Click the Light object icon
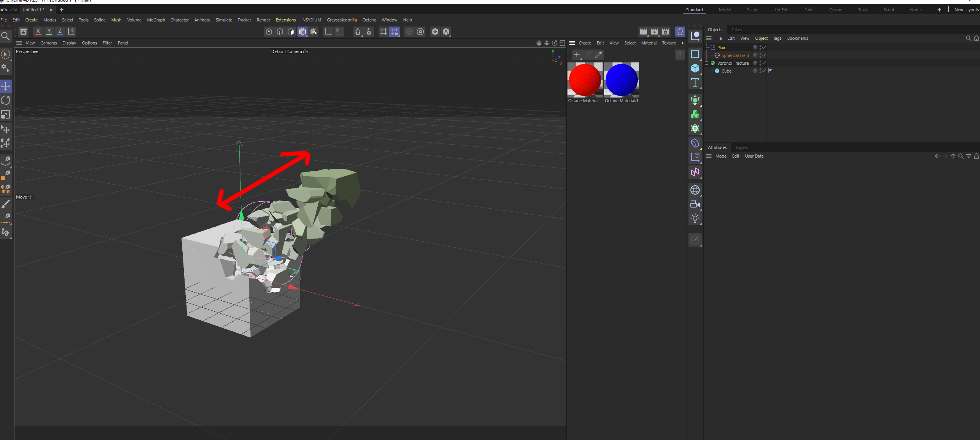The image size is (980, 440). pos(695,218)
